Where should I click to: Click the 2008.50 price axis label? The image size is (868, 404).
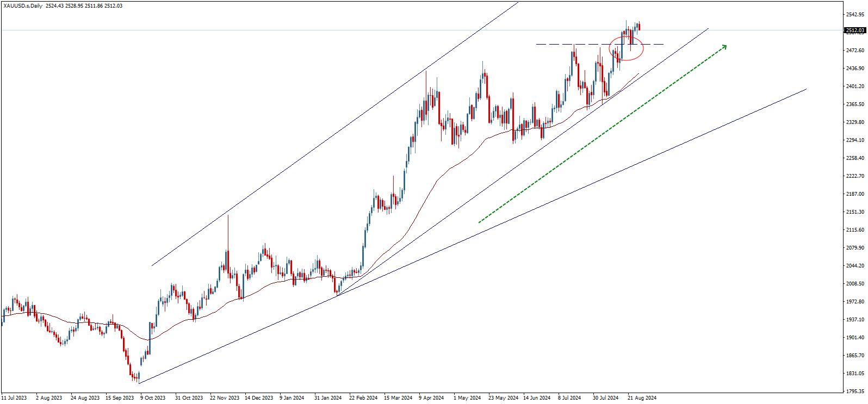click(x=855, y=284)
